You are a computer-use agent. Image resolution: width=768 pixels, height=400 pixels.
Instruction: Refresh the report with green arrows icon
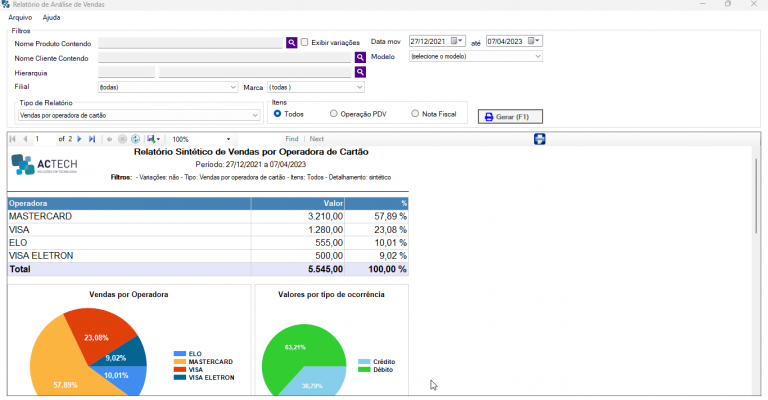point(136,139)
